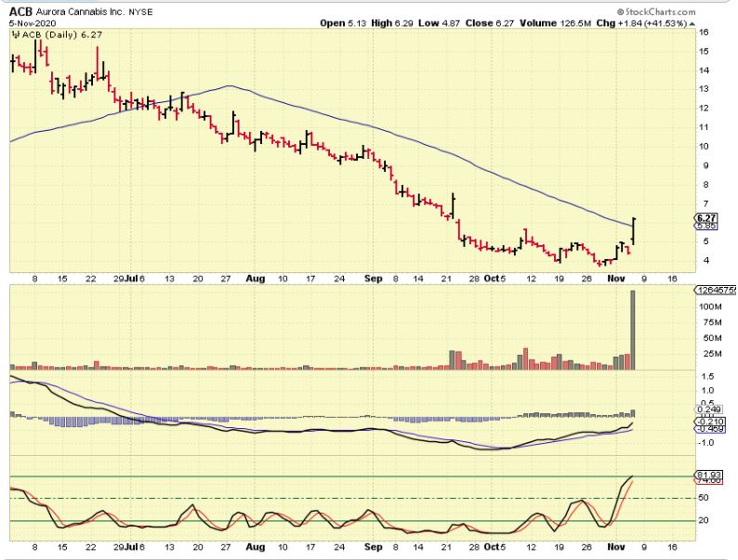This screenshot has width=738, height=560.
Task: Select the Volume 126.5M header value
Action: click(555, 23)
